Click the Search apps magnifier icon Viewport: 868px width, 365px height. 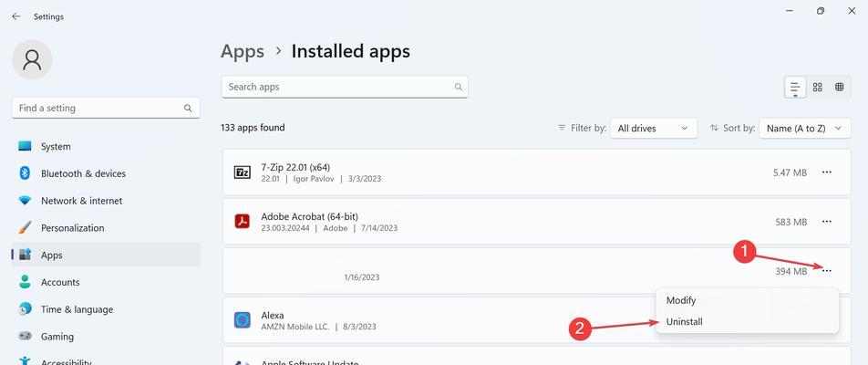(x=458, y=87)
